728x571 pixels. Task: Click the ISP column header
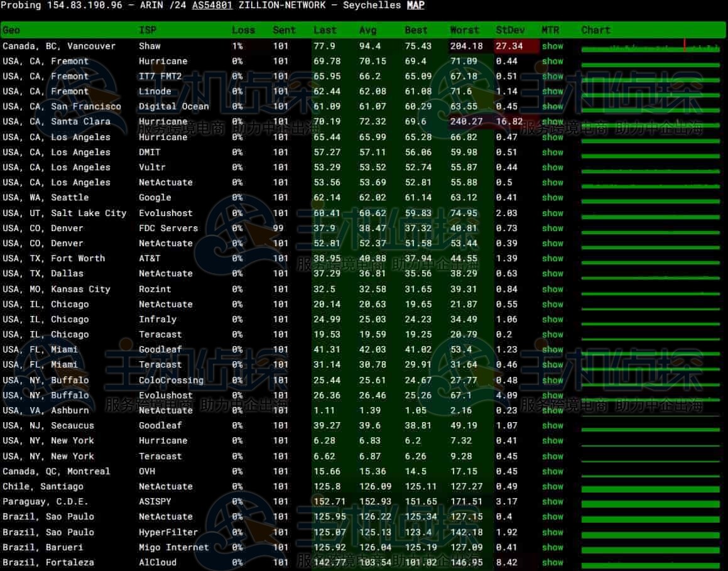point(148,30)
